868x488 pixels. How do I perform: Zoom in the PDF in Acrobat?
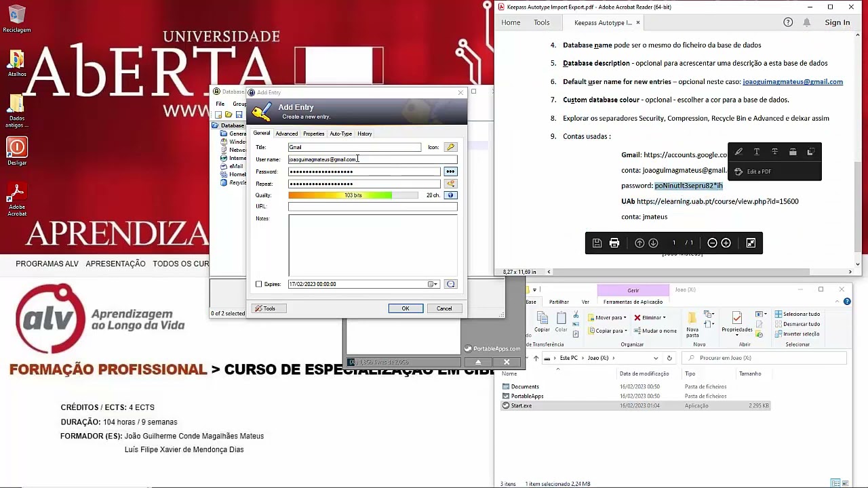(x=726, y=243)
